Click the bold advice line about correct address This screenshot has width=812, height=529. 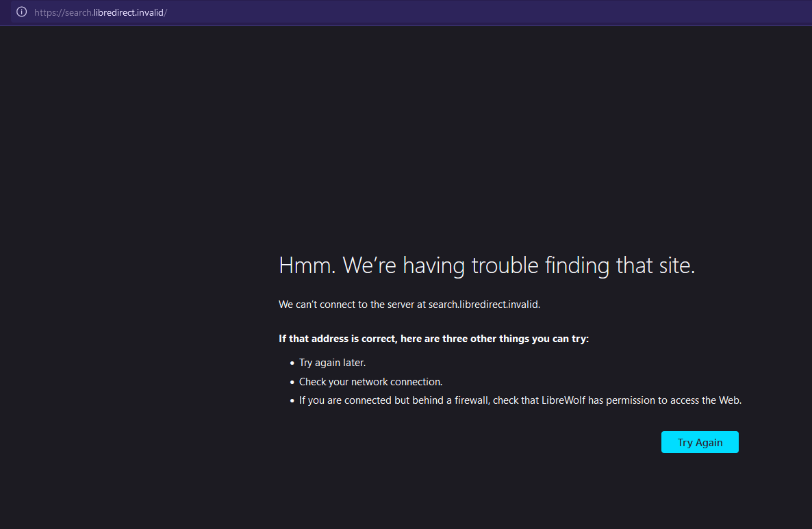coord(433,338)
